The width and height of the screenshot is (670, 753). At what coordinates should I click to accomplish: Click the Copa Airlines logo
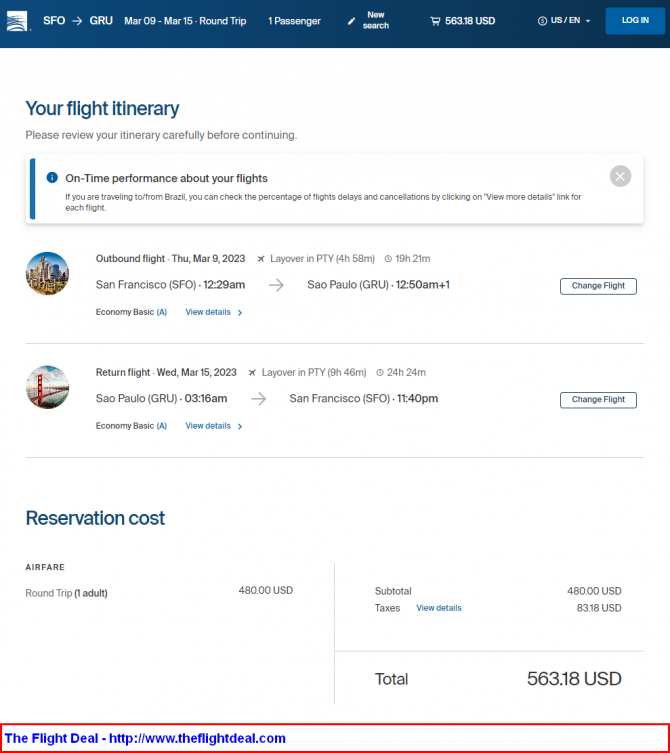click(x=16, y=19)
